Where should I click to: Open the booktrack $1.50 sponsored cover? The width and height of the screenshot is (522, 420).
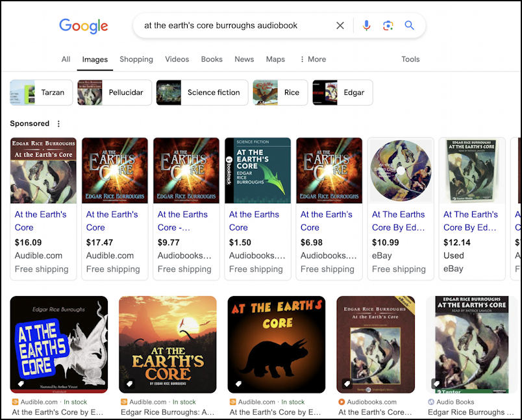coord(258,170)
